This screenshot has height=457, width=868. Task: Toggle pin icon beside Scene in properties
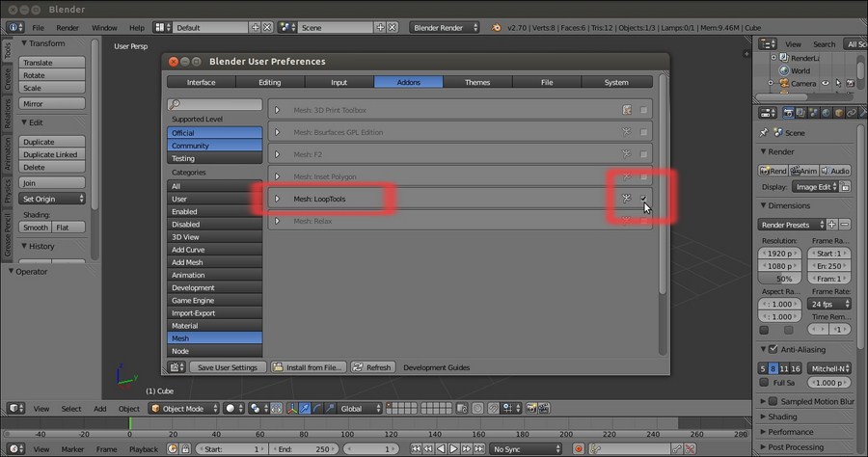click(764, 133)
